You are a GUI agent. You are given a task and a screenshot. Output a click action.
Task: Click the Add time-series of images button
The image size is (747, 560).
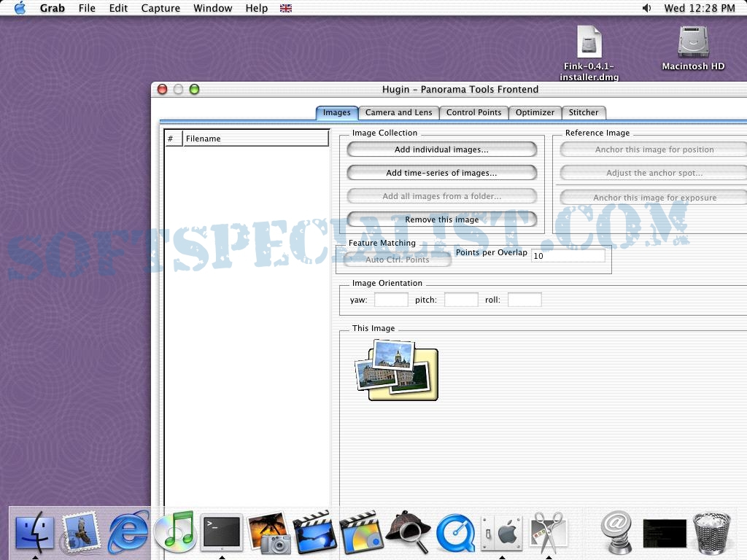coord(441,173)
